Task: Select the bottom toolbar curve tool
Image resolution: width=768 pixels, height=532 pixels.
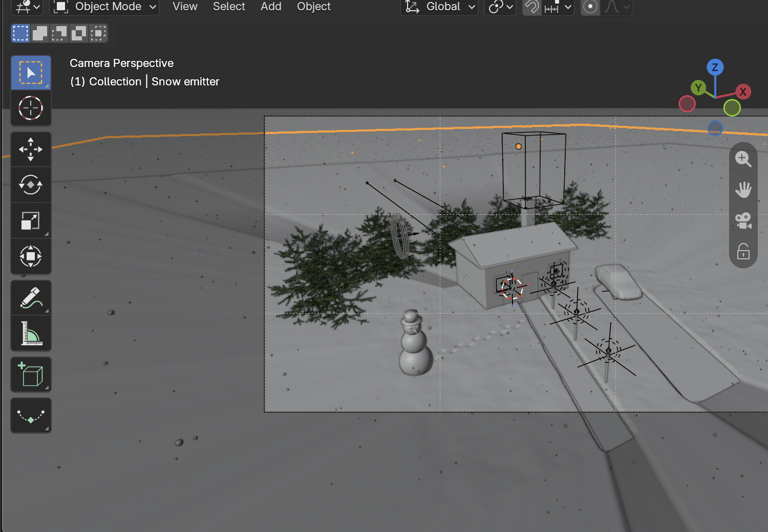Action: 31,415
